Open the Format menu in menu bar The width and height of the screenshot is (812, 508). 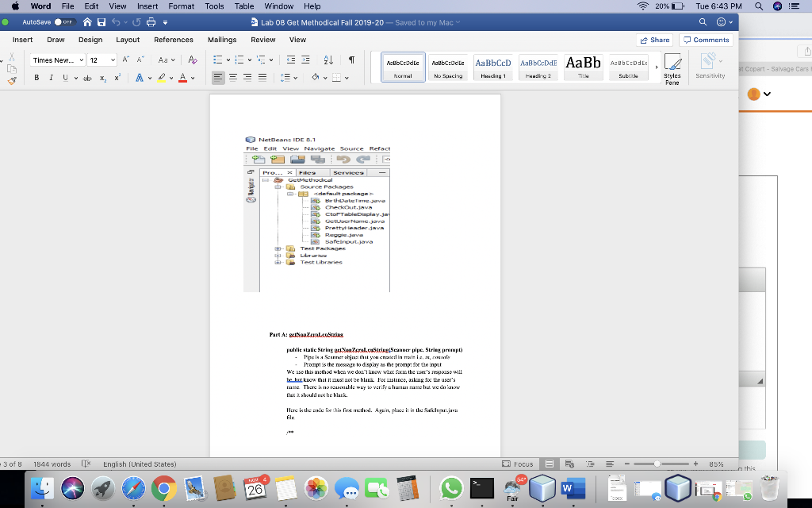click(182, 6)
